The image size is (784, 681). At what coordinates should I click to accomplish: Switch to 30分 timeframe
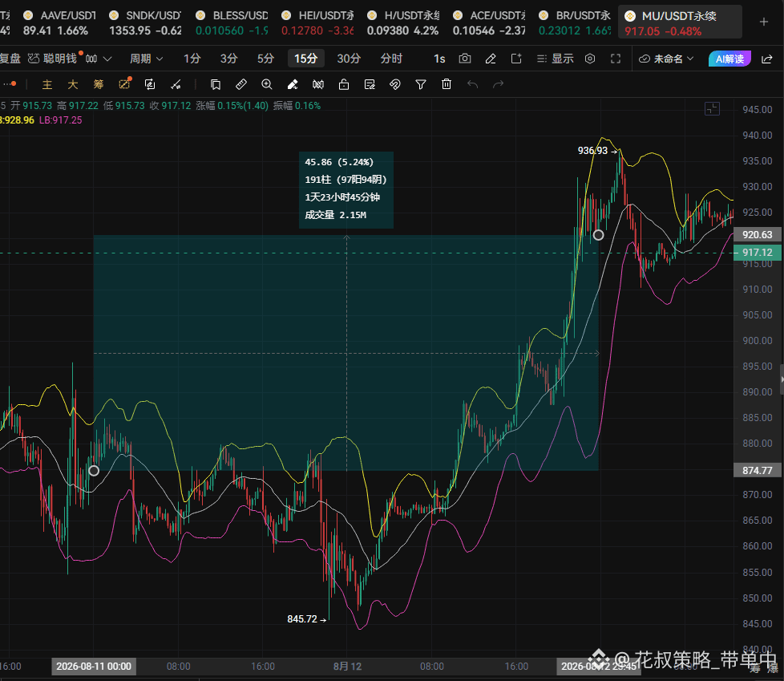349,59
